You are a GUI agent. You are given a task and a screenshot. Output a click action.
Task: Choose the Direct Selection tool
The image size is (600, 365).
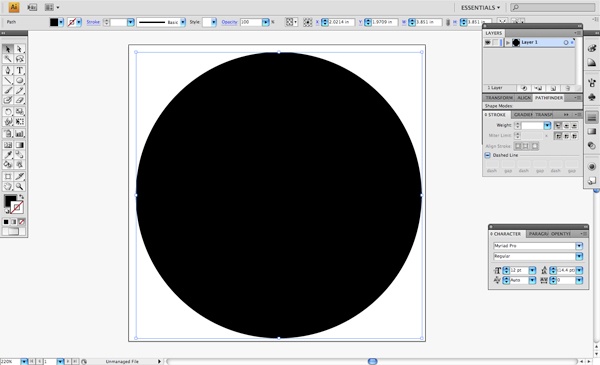click(x=20, y=49)
